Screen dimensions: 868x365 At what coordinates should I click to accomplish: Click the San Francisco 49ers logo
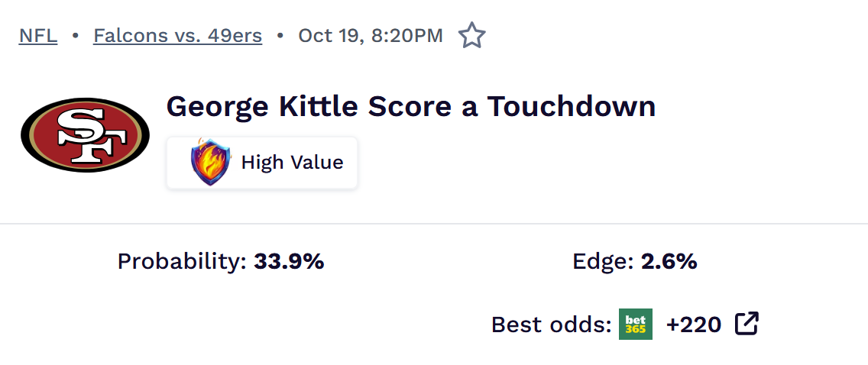click(86, 134)
